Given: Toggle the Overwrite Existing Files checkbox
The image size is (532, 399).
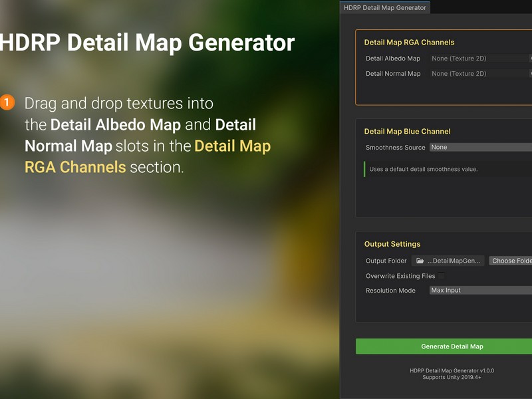Looking at the screenshot, I should [x=442, y=276].
